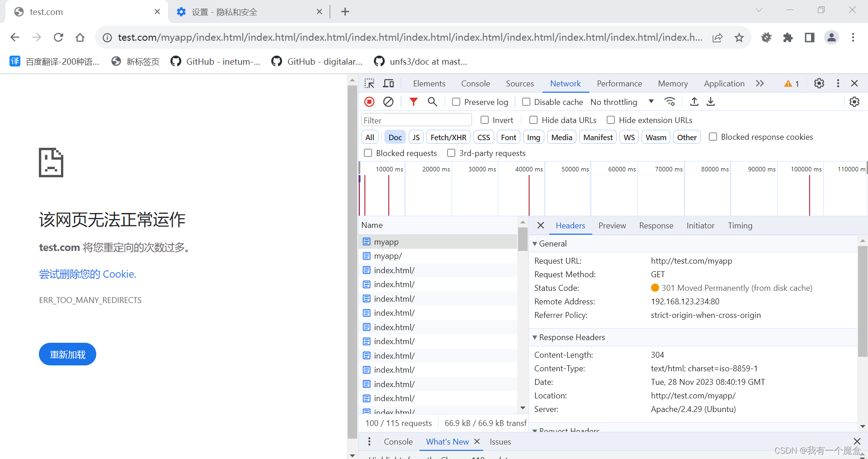Open the Performance panel
The image size is (868, 459).
(x=619, y=84)
